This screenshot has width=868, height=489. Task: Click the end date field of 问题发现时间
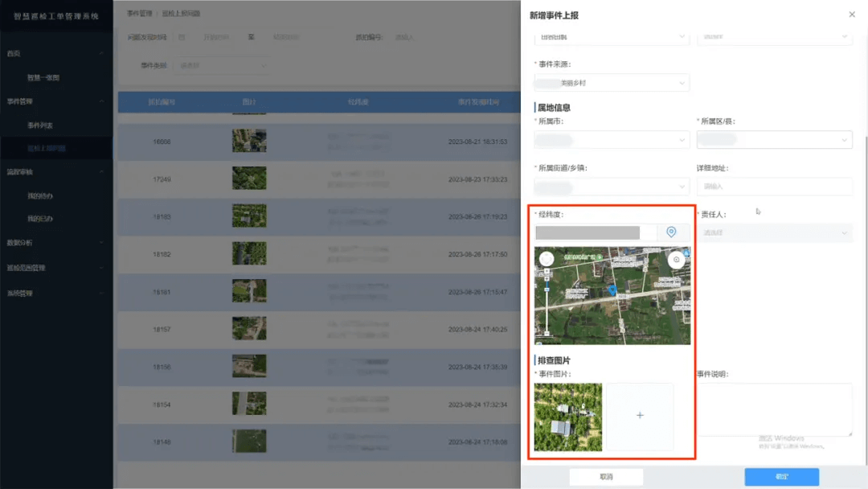tap(285, 37)
